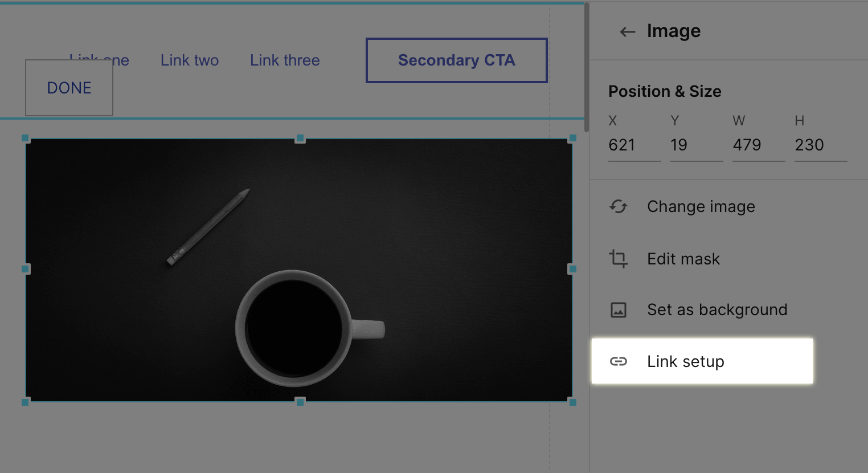Click the right-middle image resize handle
This screenshot has width=868, height=473.
(573, 269)
